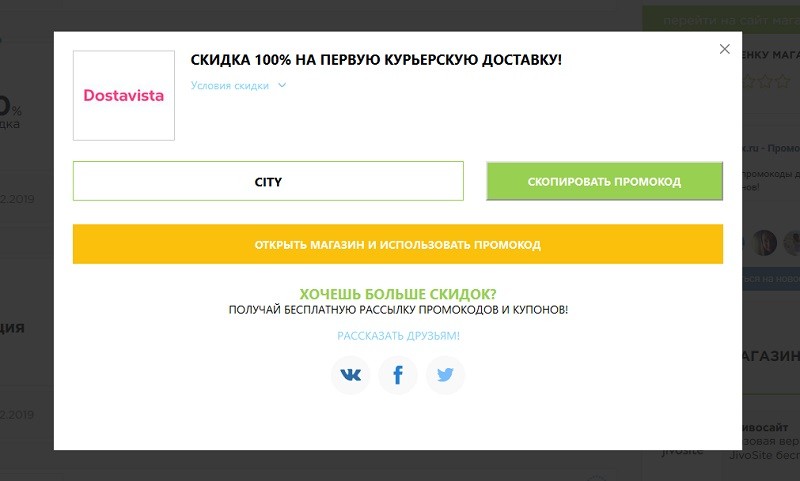Click the Рассказать друзьям! text
The image size is (800, 481).
click(x=398, y=336)
